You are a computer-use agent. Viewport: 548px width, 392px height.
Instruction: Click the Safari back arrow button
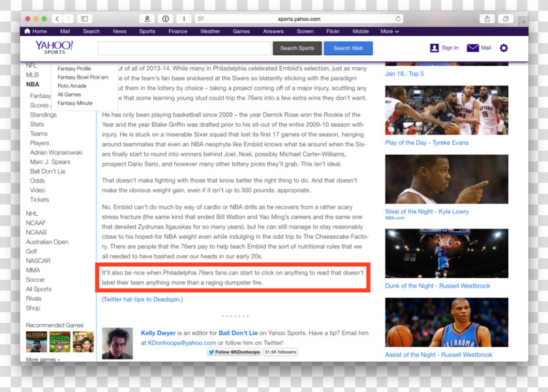click(x=57, y=19)
